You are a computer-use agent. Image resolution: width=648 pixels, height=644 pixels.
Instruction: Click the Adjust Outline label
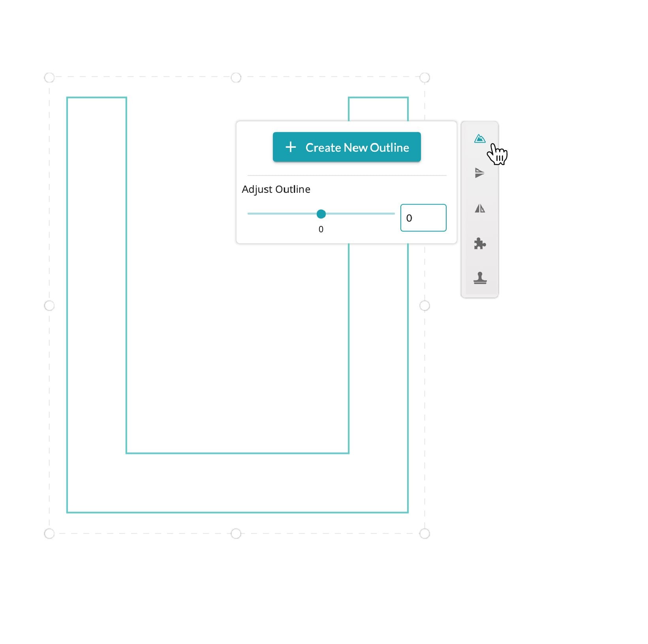click(x=276, y=189)
